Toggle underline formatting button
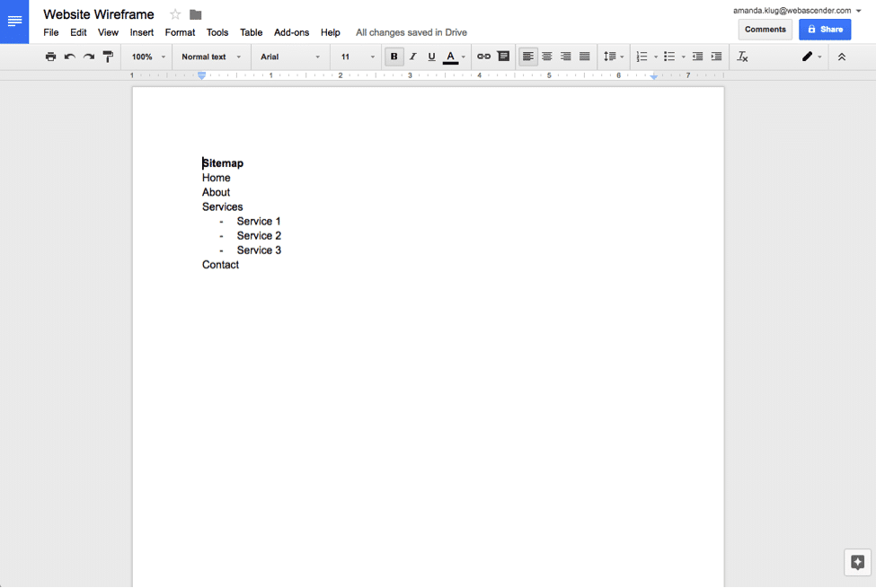The image size is (876, 588). [x=431, y=57]
